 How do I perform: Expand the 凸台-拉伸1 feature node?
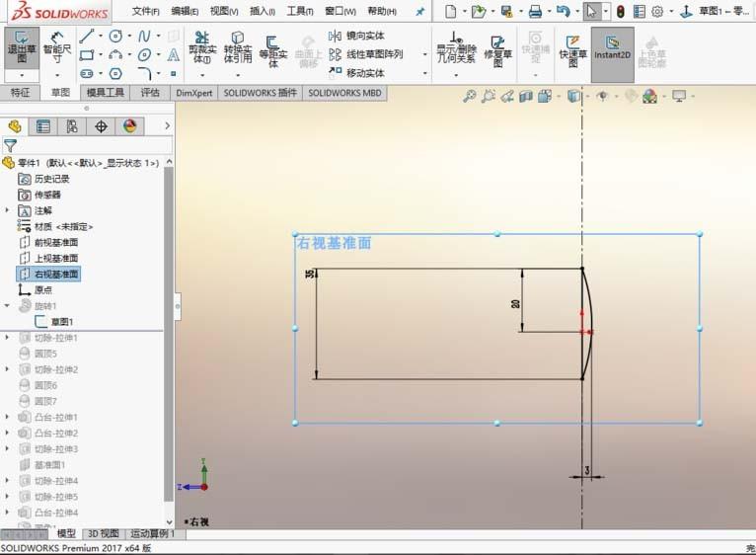[x=7, y=417]
